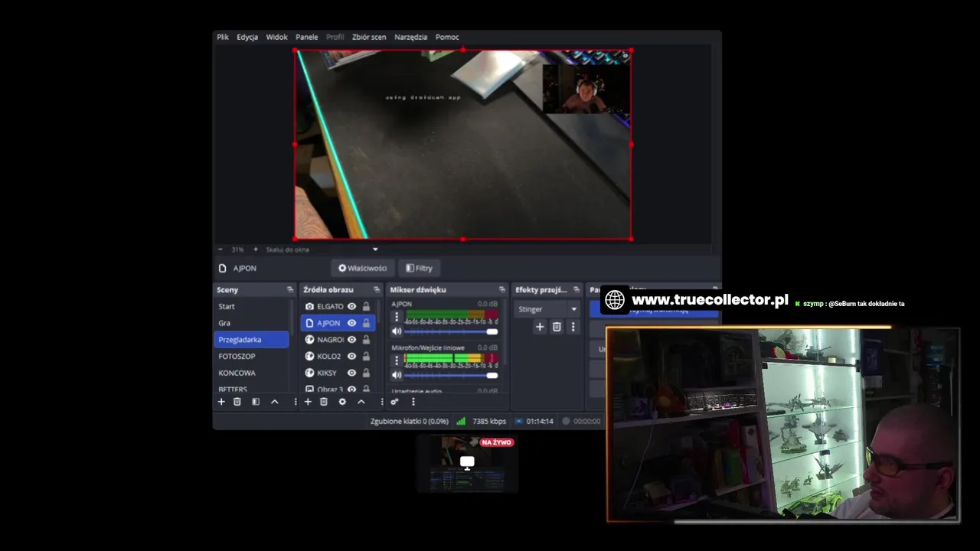
Task: Add a transition with plus icon under Stinger
Action: pyautogui.click(x=540, y=327)
